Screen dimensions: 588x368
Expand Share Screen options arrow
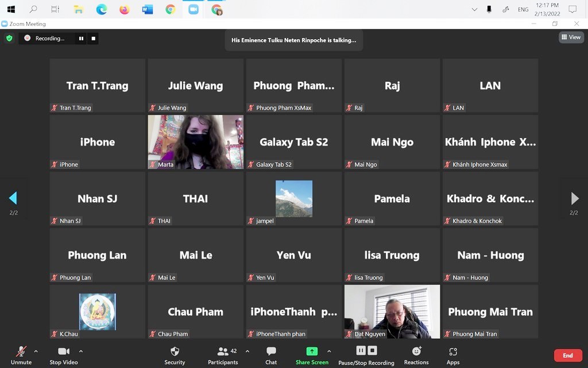click(x=329, y=351)
